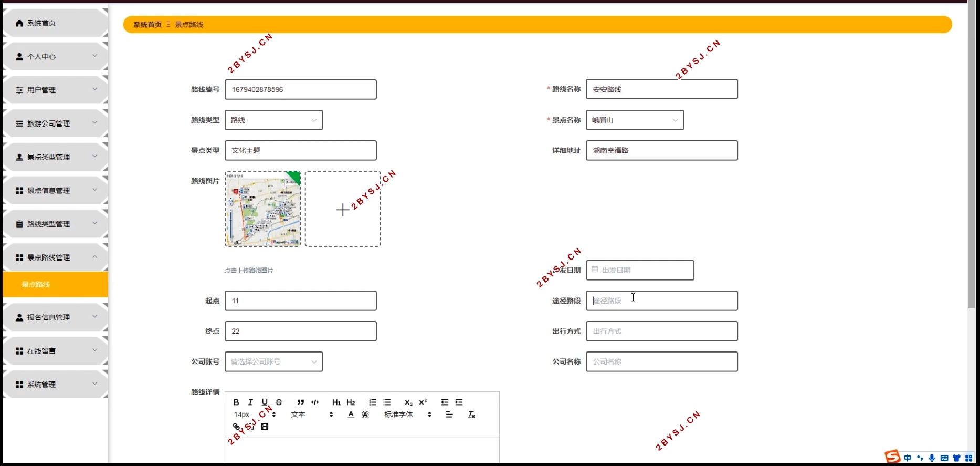980x466 pixels.
Task: Edit the 景点类型 field
Action: (301, 150)
